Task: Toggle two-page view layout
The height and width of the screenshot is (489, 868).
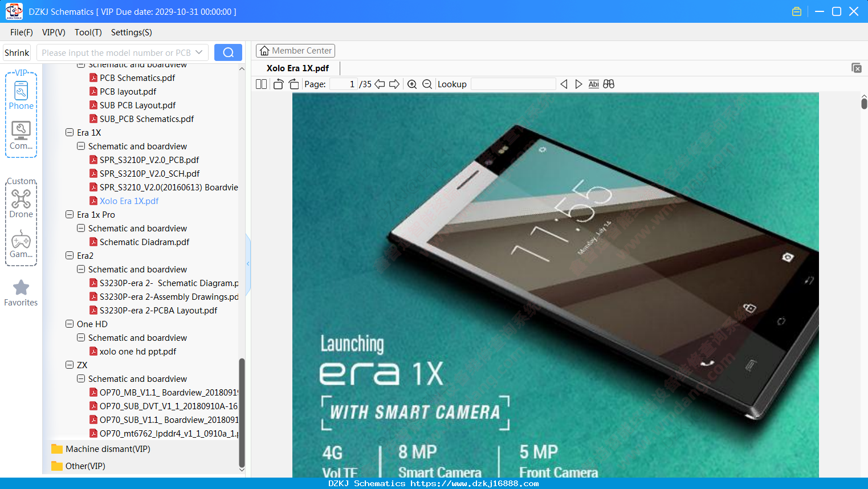Action: click(262, 84)
